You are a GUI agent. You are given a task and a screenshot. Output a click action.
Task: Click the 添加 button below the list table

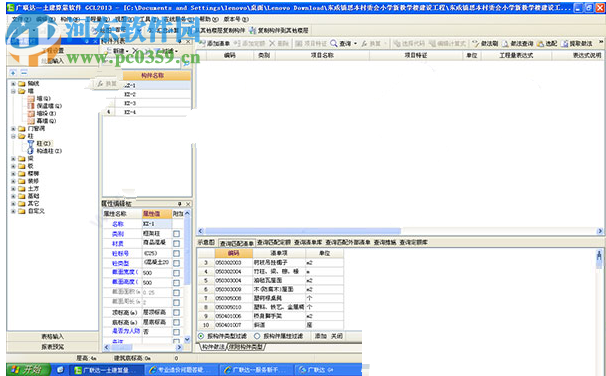point(320,336)
